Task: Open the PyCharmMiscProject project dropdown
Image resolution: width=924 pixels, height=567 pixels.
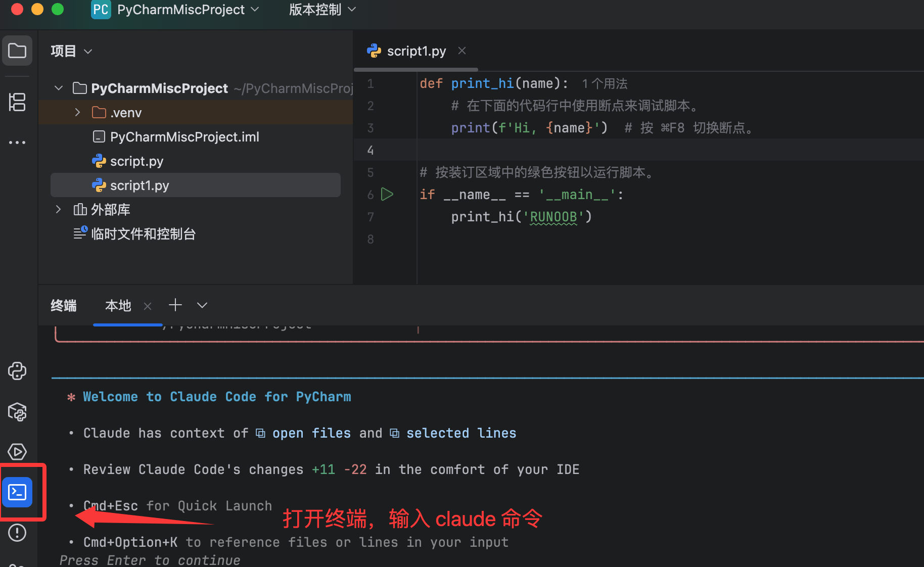Action: pos(188,10)
